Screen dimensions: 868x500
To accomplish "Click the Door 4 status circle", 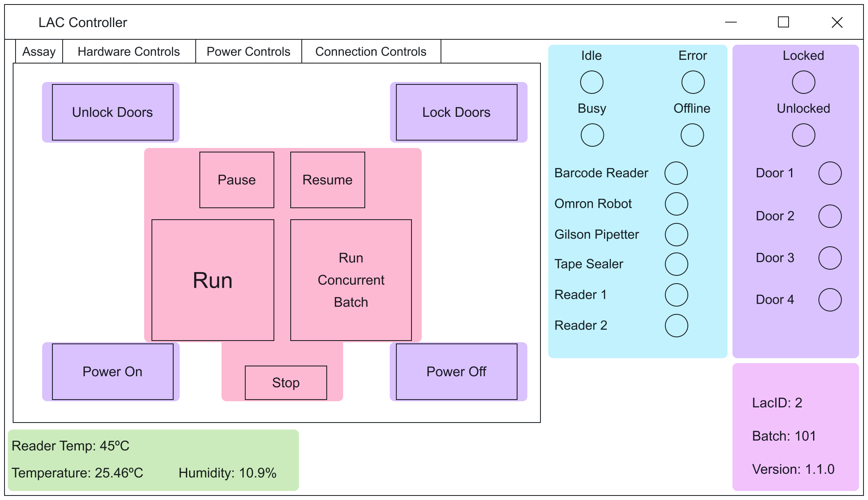I will [829, 300].
